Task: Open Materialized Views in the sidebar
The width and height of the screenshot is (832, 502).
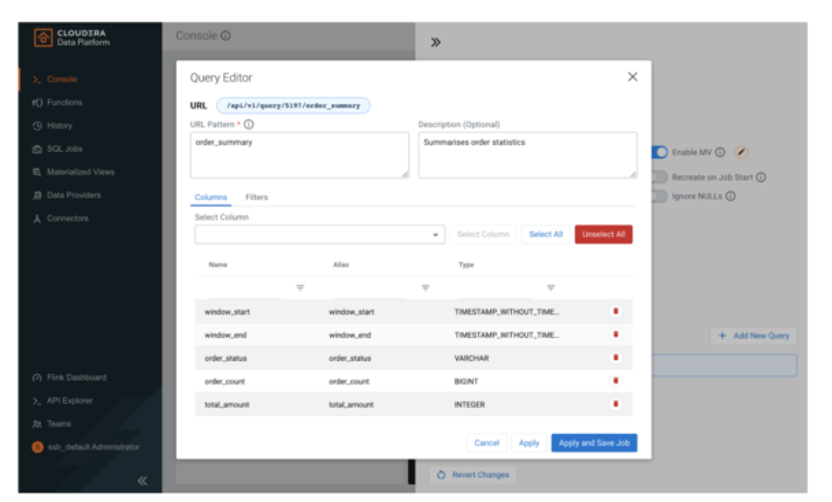Action: [x=80, y=172]
